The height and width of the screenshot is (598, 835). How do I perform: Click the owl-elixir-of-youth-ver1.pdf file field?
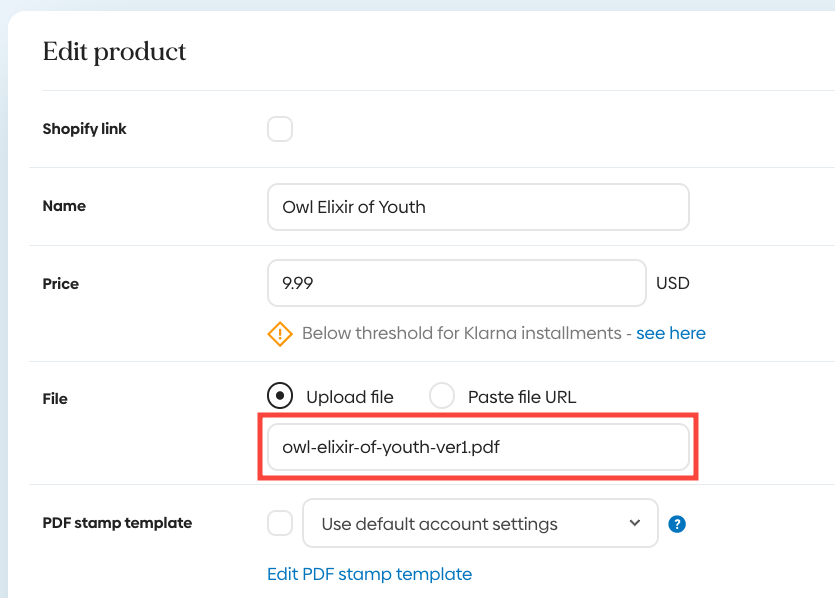click(x=478, y=447)
